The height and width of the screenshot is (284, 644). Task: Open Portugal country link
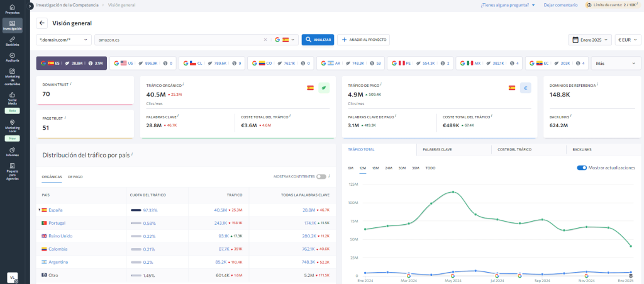(57, 223)
